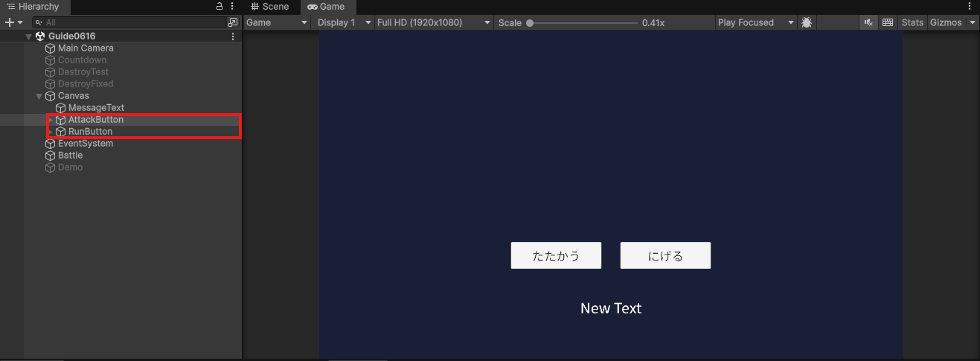Select the disabled Demo object
This screenshot has height=361, width=980.
tap(70, 167)
